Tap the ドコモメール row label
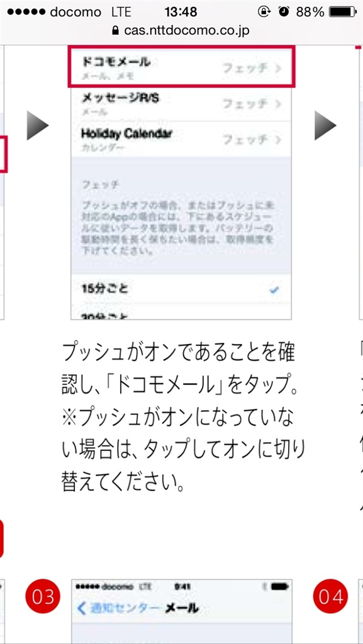This screenshot has width=363, height=644. coord(116,62)
